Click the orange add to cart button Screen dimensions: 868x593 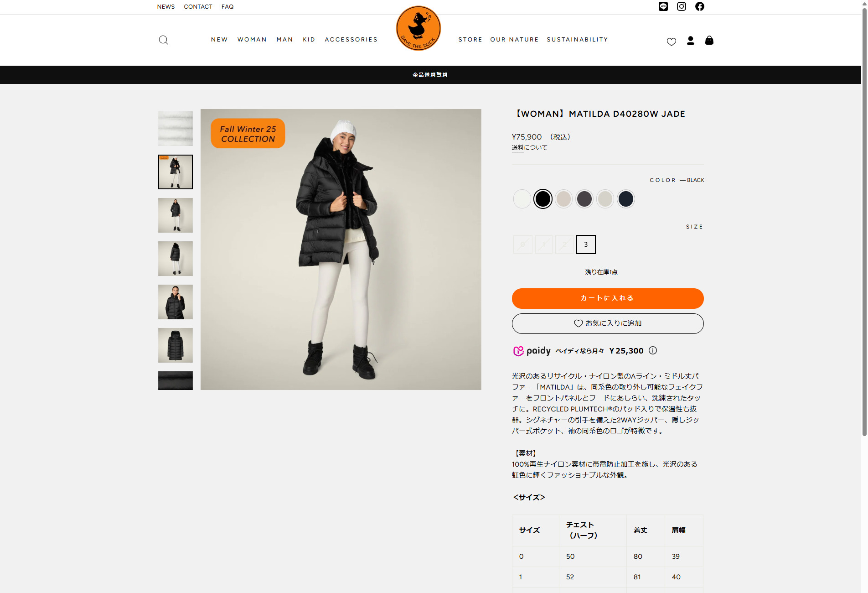click(x=608, y=298)
